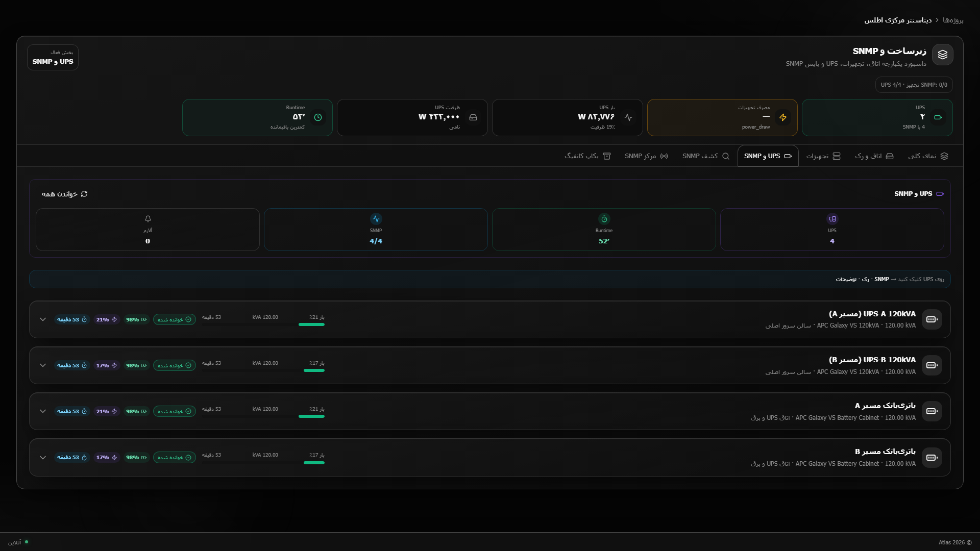Click the Atlas 2026 copyright text
This screenshot has height=551, width=980.
coord(955,542)
